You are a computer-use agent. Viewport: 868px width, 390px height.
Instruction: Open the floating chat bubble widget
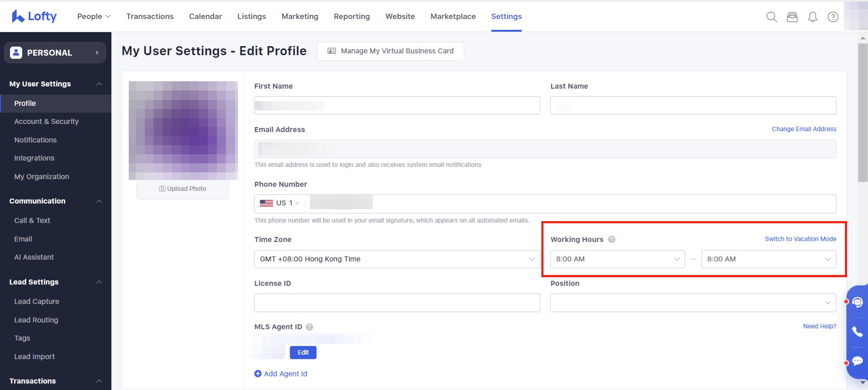point(857,361)
